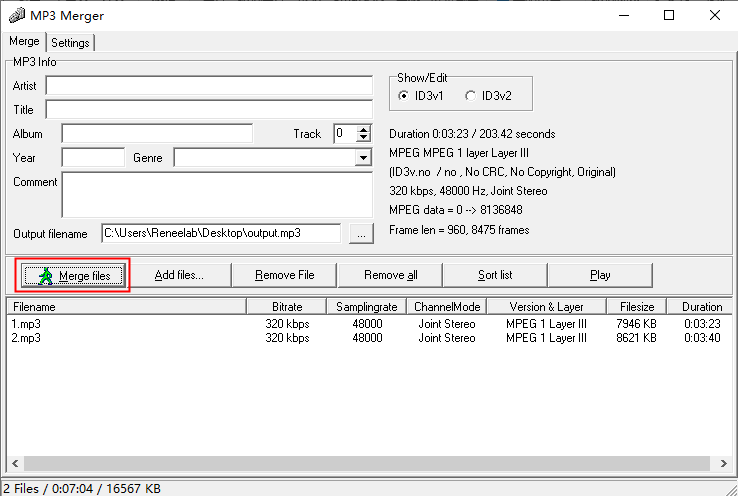The width and height of the screenshot is (738, 496).
Task: Clear the list with Remove all
Action: point(390,275)
